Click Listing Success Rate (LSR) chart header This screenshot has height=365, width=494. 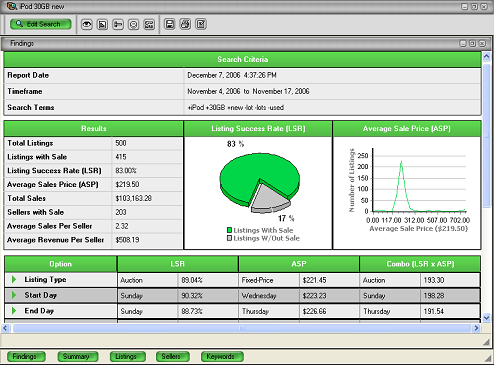258,129
